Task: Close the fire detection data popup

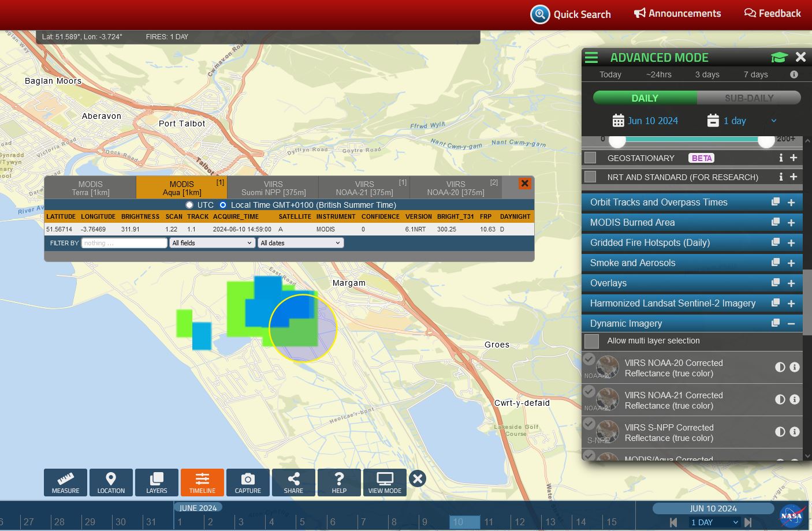Action: [524, 184]
